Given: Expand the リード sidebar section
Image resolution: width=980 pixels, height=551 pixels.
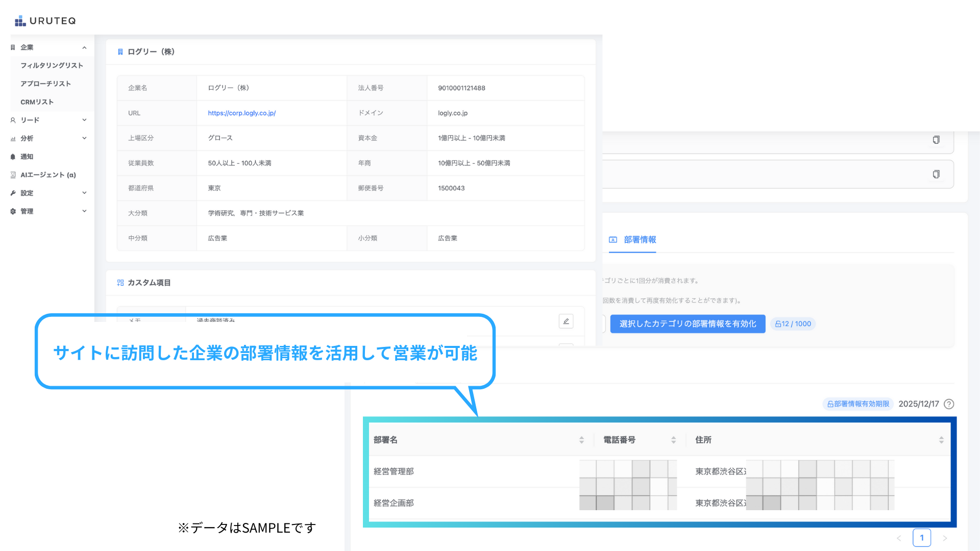Looking at the screenshot, I should [84, 120].
